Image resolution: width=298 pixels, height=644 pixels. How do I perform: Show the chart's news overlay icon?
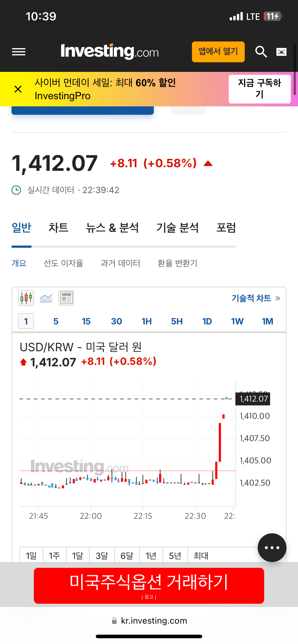tap(66, 298)
